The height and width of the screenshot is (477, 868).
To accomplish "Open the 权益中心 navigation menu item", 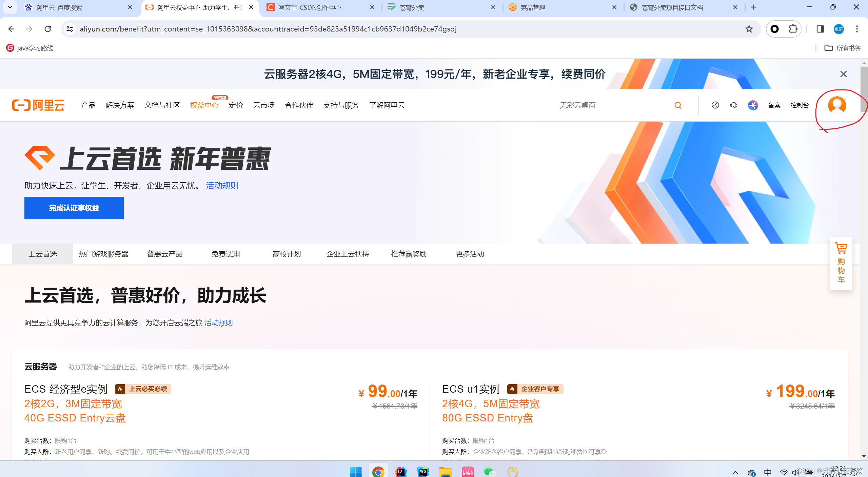I will (x=204, y=105).
